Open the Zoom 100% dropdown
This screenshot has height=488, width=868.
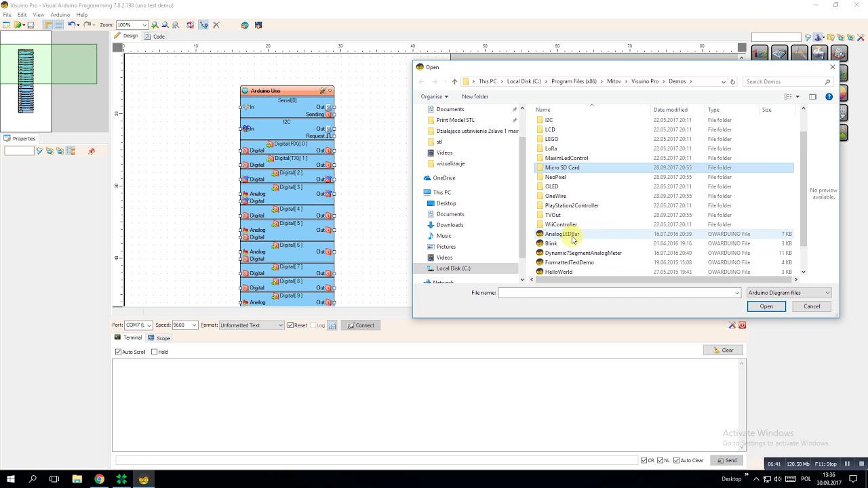coord(144,25)
